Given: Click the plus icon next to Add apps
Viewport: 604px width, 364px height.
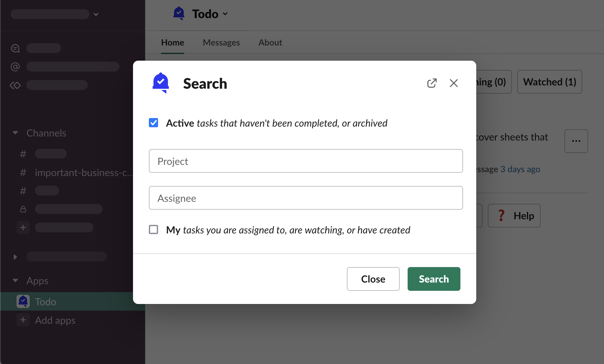Looking at the screenshot, I should pos(23,320).
